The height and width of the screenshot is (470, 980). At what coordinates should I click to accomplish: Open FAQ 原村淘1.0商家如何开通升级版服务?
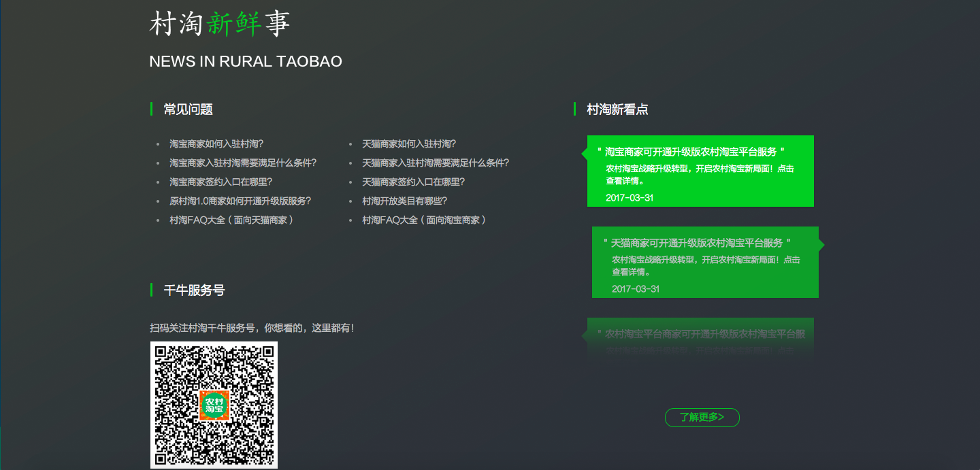click(240, 201)
